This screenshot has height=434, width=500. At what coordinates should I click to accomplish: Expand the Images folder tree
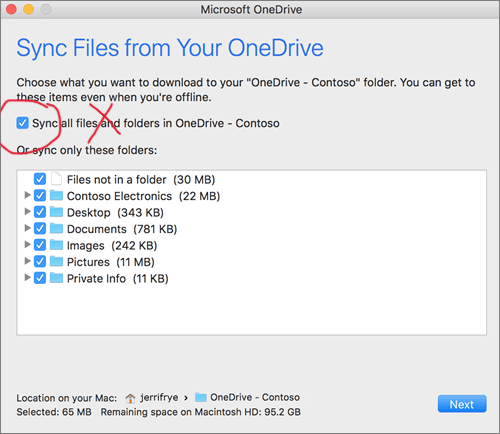tap(27, 244)
